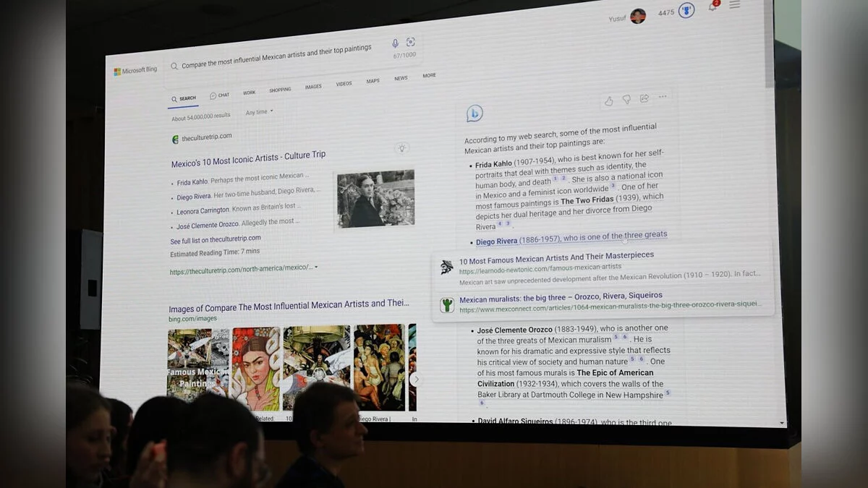Click the search magnifier icon in search box
The height and width of the screenshot is (488, 868).
(174, 66)
